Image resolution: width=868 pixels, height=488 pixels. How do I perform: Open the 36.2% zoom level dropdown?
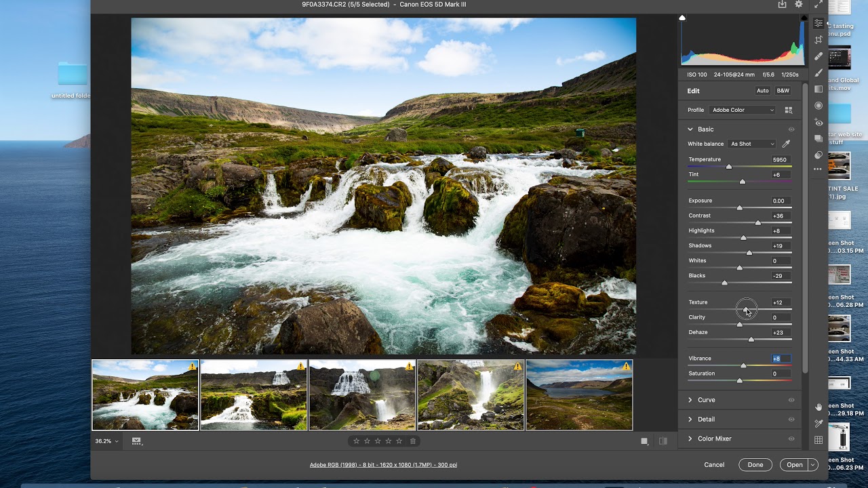pyautogui.click(x=106, y=441)
